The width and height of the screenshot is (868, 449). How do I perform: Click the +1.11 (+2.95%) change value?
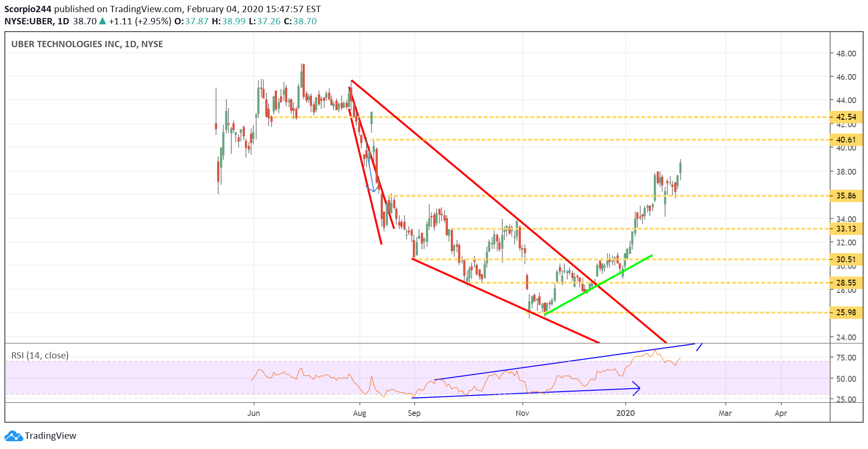[140, 21]
